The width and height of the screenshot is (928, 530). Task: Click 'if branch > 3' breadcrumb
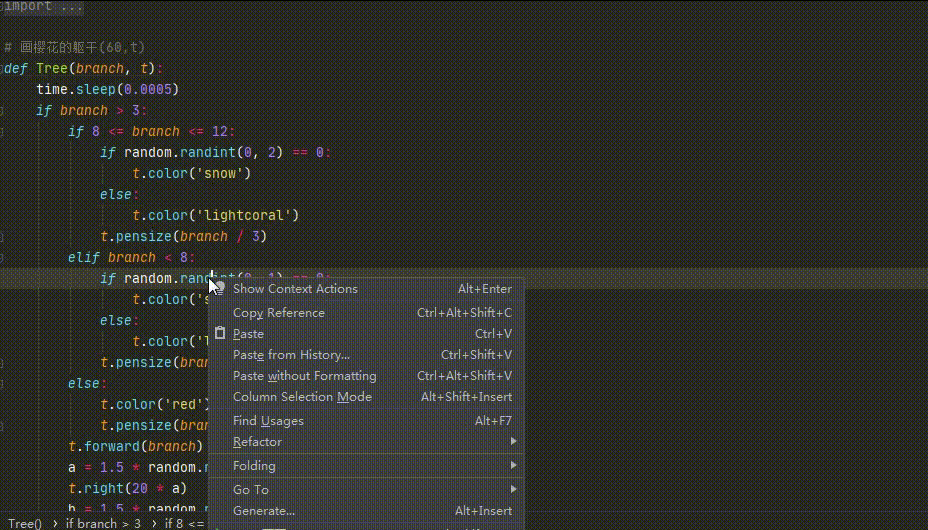(103, 523)
